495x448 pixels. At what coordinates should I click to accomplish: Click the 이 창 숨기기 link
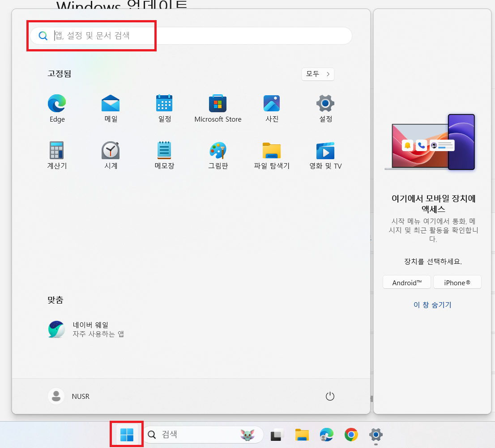pyautogui.click(x=432, y=305)
